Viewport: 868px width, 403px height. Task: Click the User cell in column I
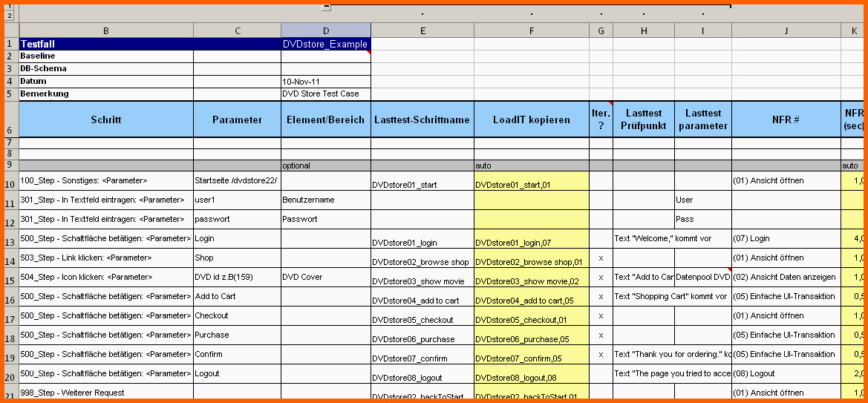point(703,200)
